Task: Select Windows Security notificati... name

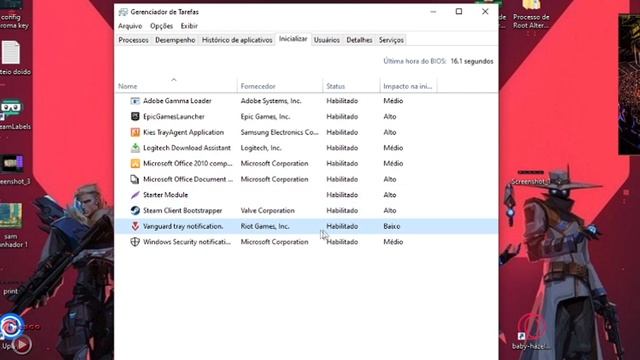Action: point(187,242)
